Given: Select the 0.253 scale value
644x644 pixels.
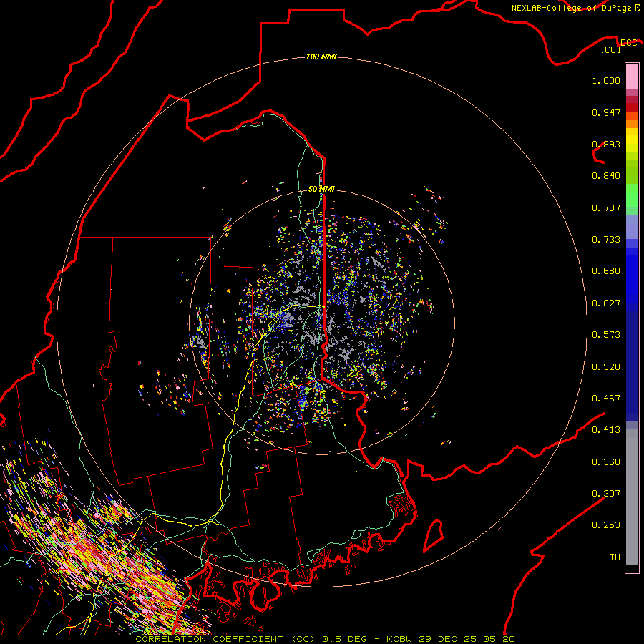Looking at the screenshot, I should click(x=606, y=525).
